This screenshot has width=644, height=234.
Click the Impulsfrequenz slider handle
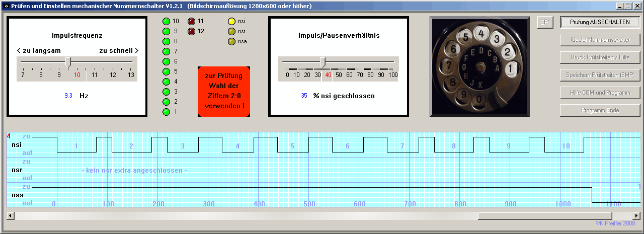click(68, 62)
